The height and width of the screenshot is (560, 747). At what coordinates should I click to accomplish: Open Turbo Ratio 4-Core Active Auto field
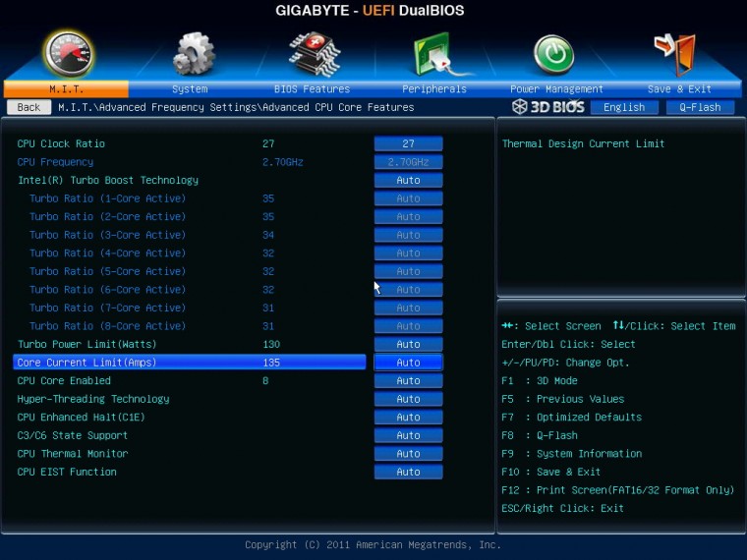408,253
